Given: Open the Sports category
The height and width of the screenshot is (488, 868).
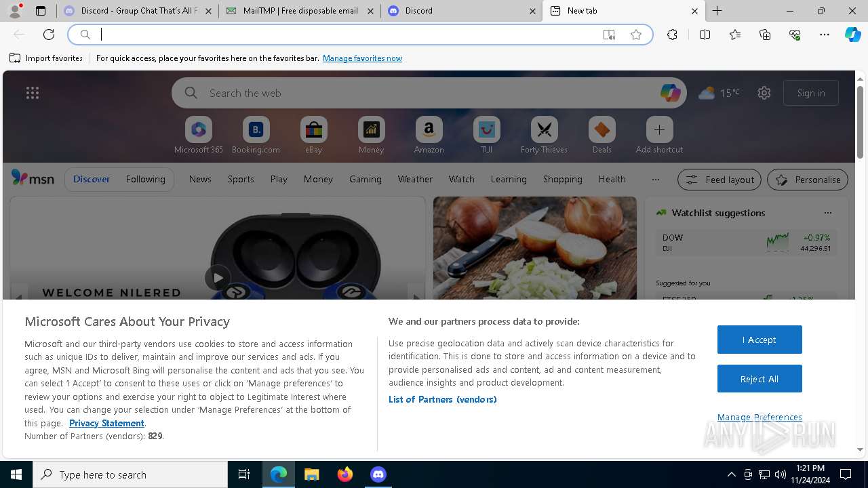Looking at the screenshot, I should pyautogui.click(x=241, y=179).
